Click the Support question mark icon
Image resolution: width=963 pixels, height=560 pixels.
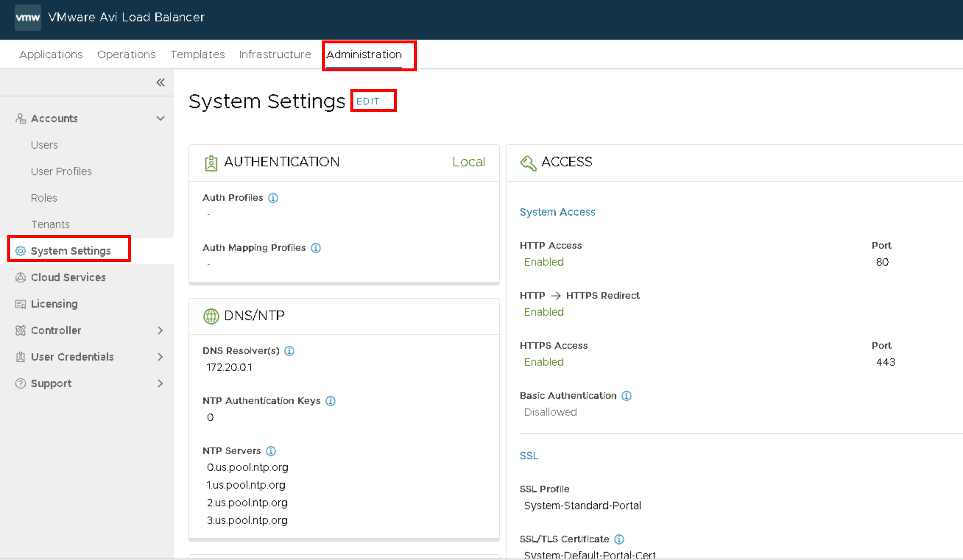tap(21, 383)
